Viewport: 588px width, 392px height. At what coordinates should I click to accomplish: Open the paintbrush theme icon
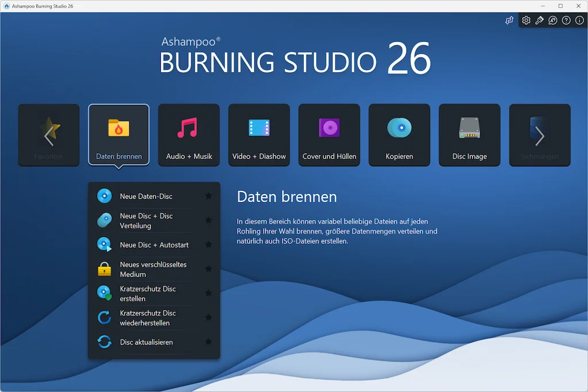pos(540,20)
